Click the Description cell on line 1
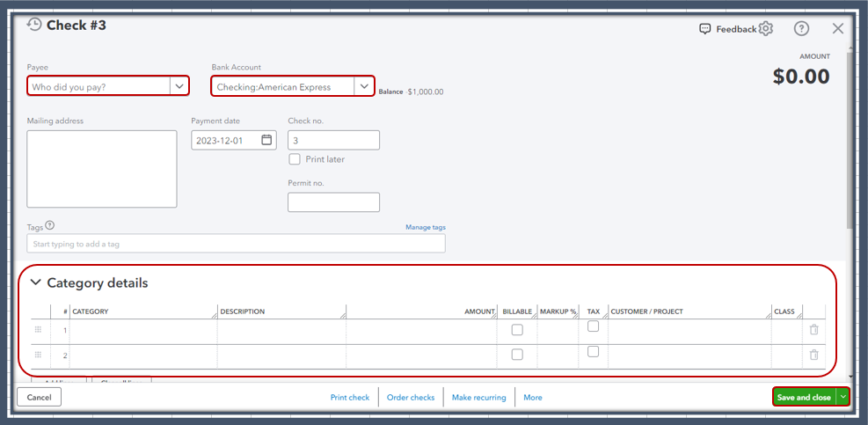This screenshot has width=868, height=425. pyautogui.click(x=281, y=331)
